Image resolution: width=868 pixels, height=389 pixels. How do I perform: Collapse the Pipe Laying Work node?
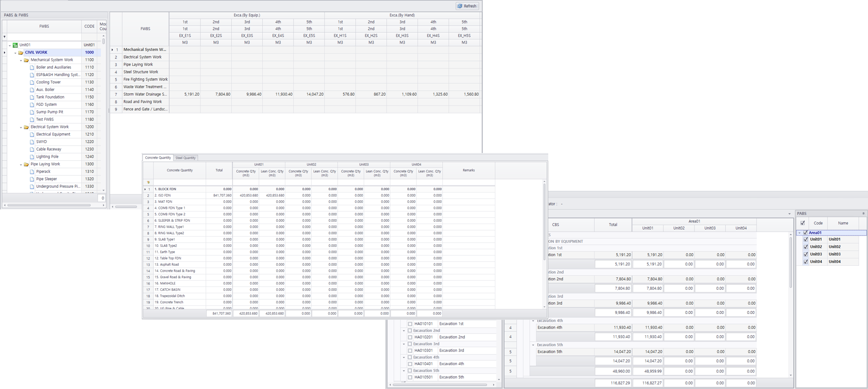tap(21, 164)
